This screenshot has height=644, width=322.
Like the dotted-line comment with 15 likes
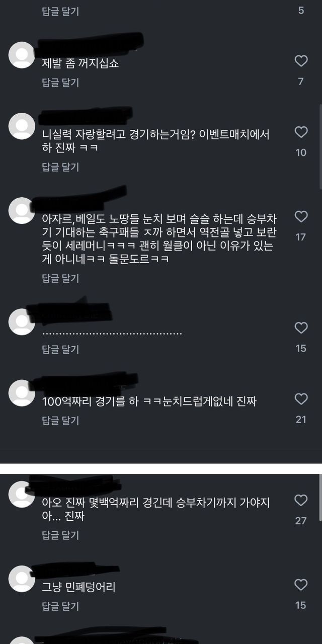point(301,328)
